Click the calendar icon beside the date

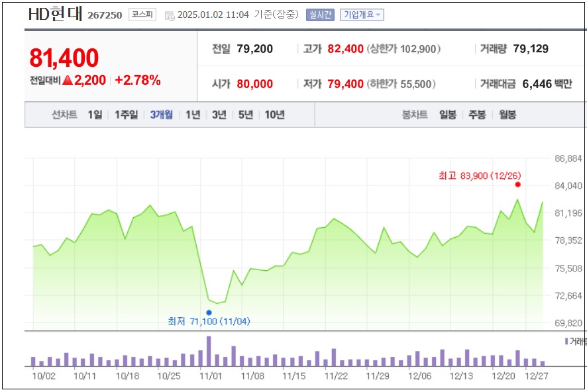(170, 16)
